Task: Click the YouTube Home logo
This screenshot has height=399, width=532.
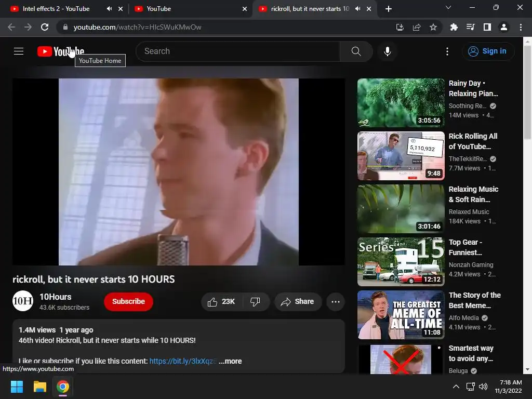Action: coord(61,51)
